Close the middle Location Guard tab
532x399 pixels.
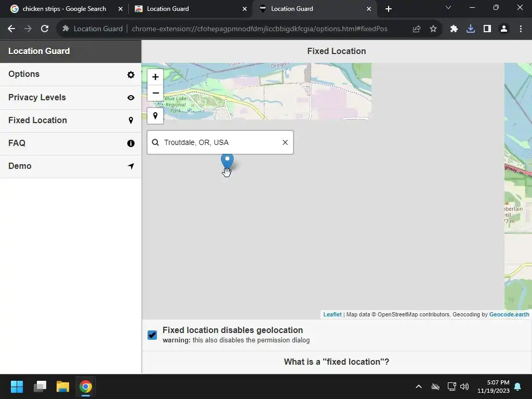(x=245, y=9)
